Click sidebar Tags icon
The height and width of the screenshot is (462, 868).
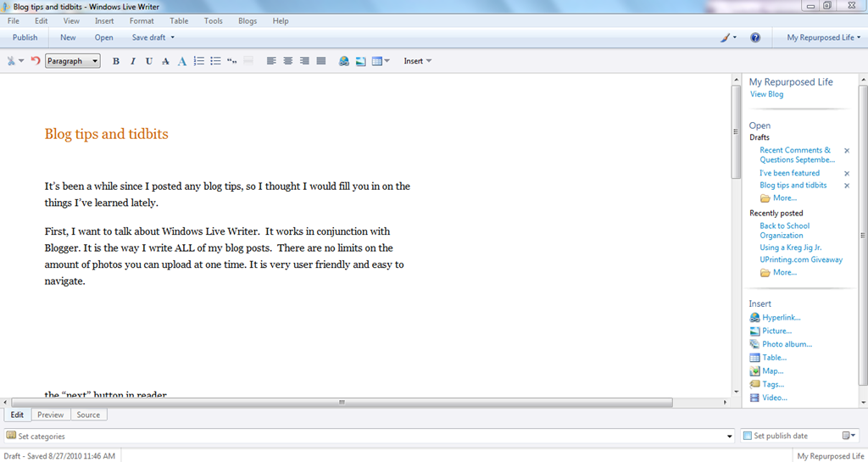click(754, 384)
